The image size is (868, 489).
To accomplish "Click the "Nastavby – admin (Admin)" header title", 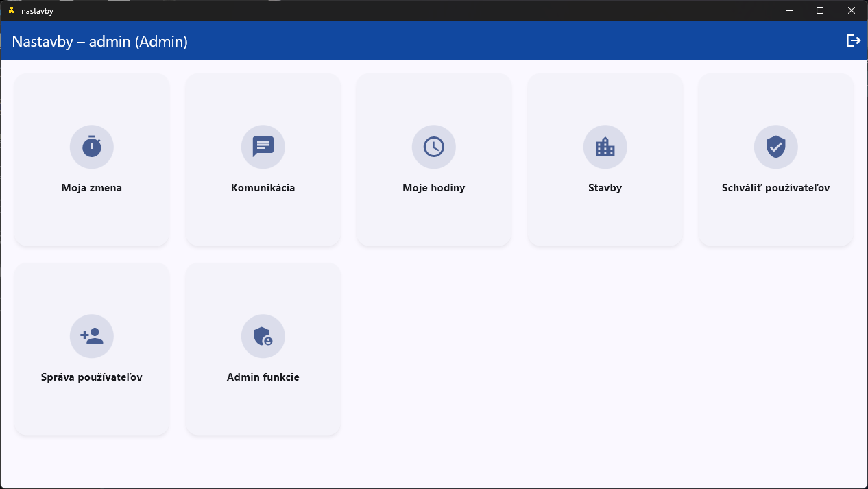I will point(100,42).
